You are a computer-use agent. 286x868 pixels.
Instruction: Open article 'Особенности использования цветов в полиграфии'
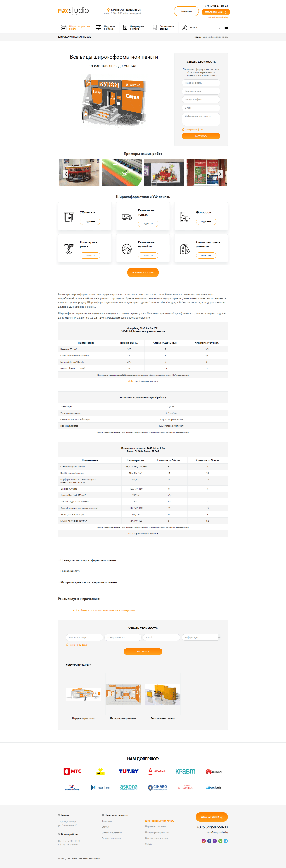coord(105,610)
